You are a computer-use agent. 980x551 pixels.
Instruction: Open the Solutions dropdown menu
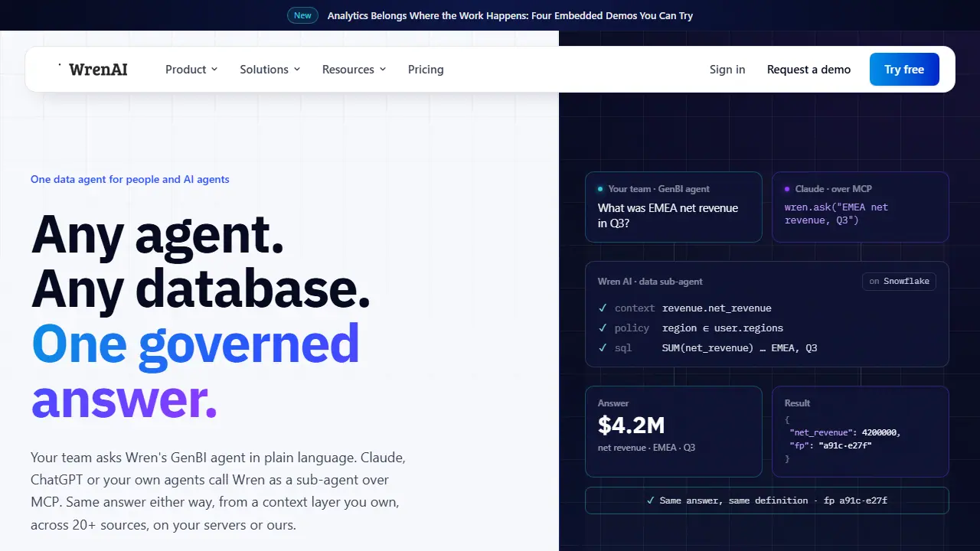[x=270, y=70]
